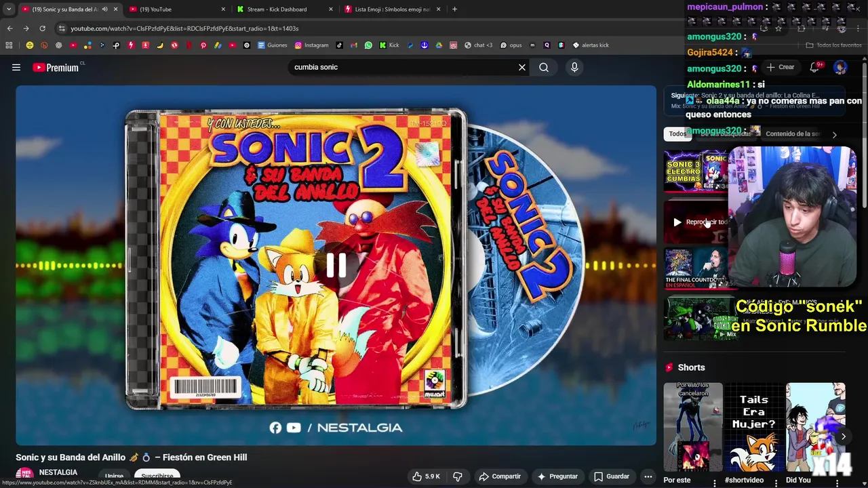Open the 'chat <3' bookmark

pos(478,45)
